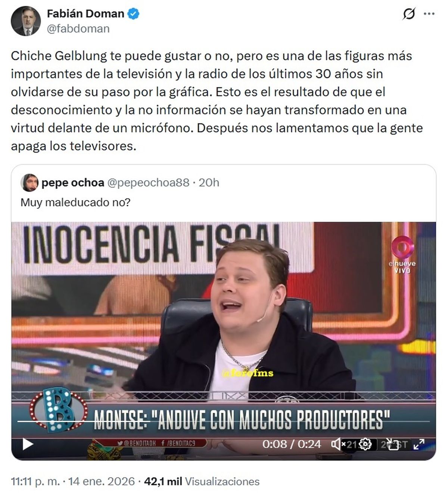Open the quoted tweet's 20h timestamp
This screenshot has height=496, width=448.
(209, 183)
